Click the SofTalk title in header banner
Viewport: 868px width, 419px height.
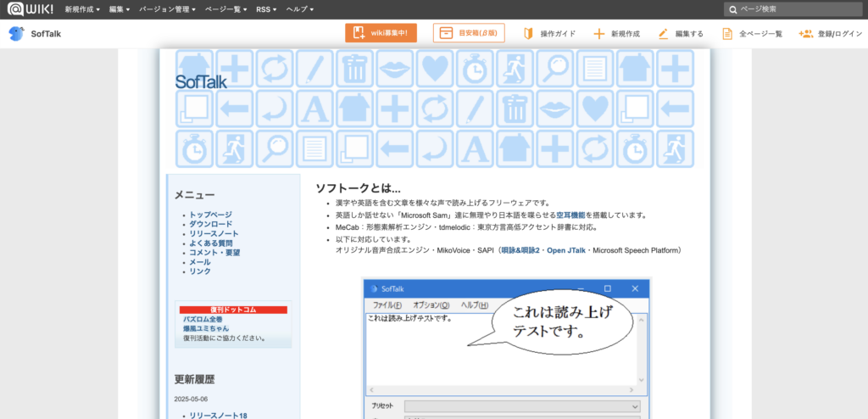[x=201, y=82]
